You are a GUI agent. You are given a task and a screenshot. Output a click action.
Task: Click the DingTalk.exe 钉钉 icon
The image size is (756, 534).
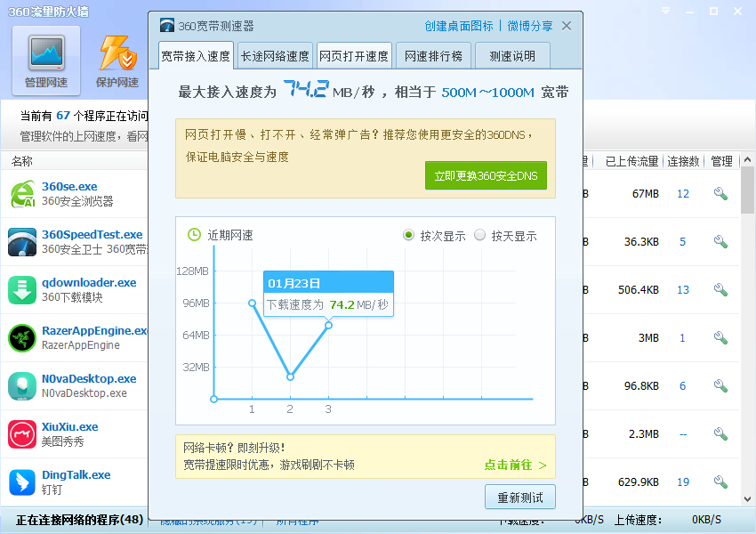[22, 482]
